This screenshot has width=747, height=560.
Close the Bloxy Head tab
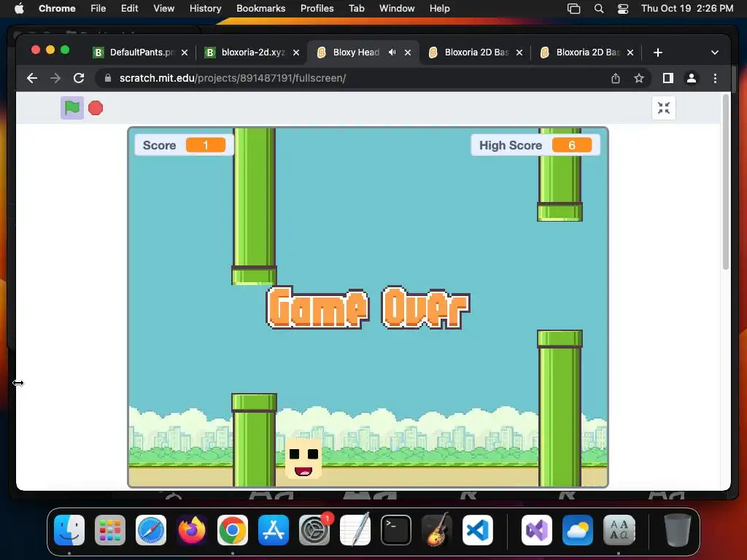tap(408, 52)
